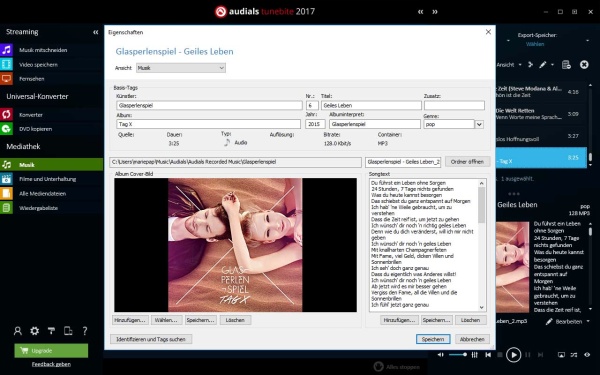The height and width of the screenshot is (375, 600).
Task: Click Löschen under Songtext
Action: tap(471, 320)
